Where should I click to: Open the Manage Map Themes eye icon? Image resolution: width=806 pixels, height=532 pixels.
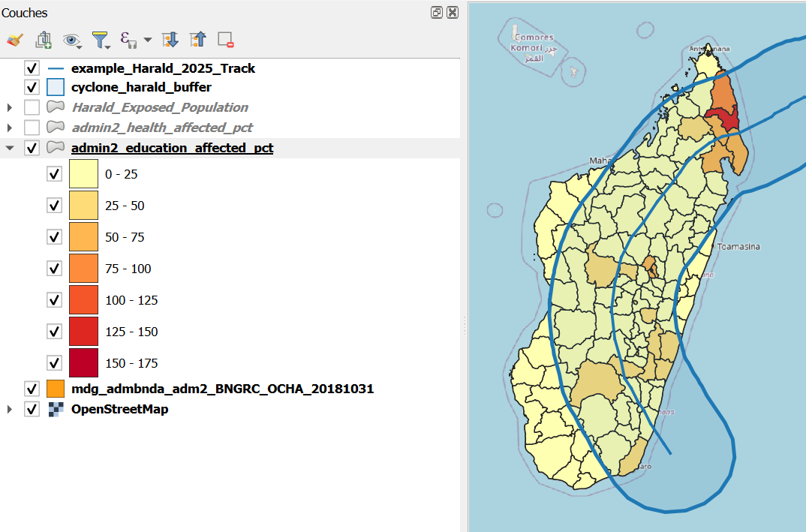coord(70,39)
